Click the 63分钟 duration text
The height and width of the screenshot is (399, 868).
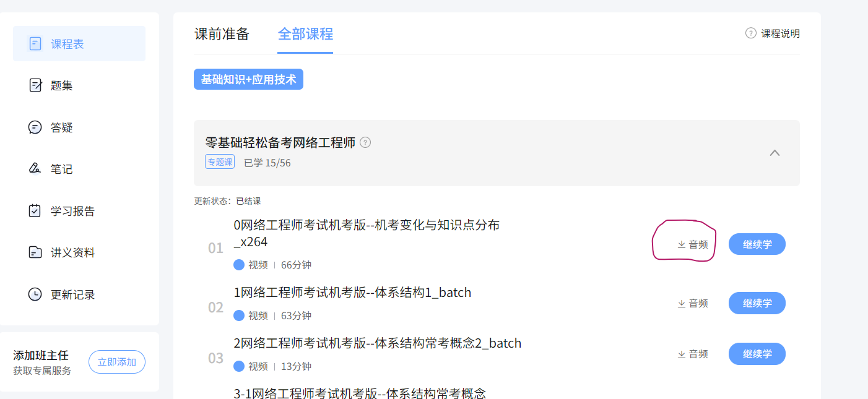[296, 315]
